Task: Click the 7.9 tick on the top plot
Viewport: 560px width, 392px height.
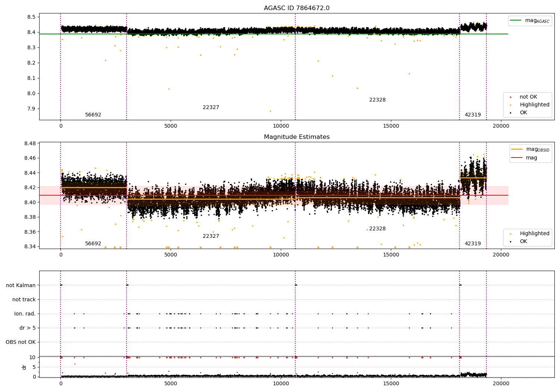Action: 31,109
